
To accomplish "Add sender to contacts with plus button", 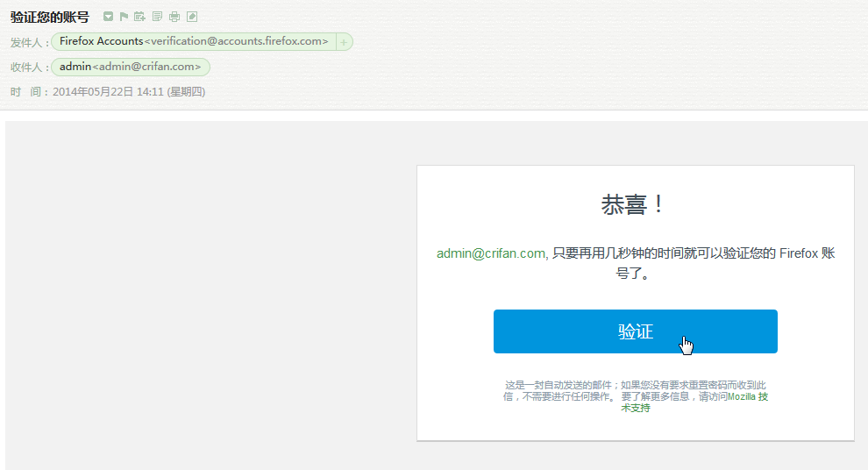I will [344, 42].
